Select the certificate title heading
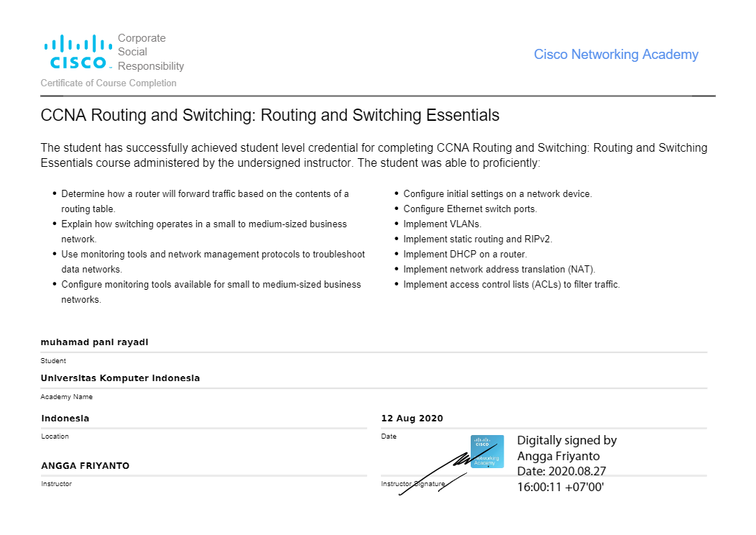This screenshot has height=535, width=756. (x=270, y=115)
